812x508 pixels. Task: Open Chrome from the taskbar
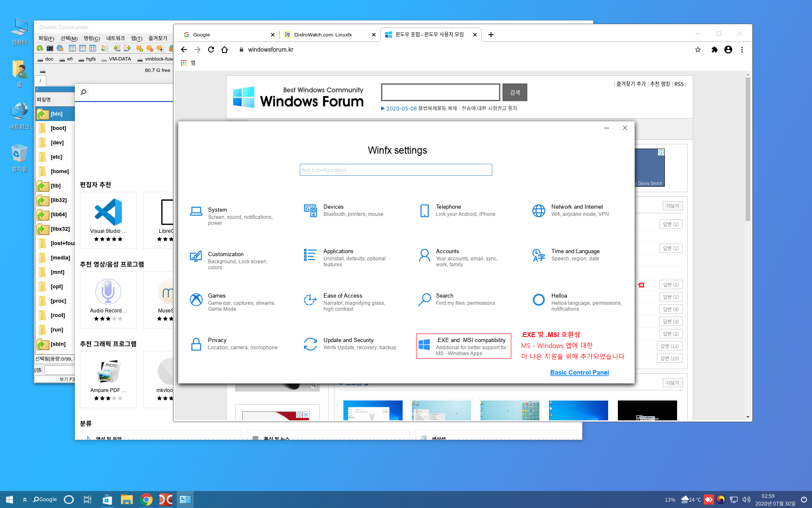[x=146, y=500]
